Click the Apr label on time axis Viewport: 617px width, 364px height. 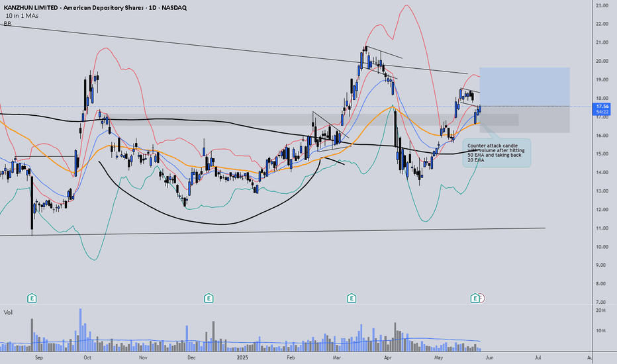[388, 357]
